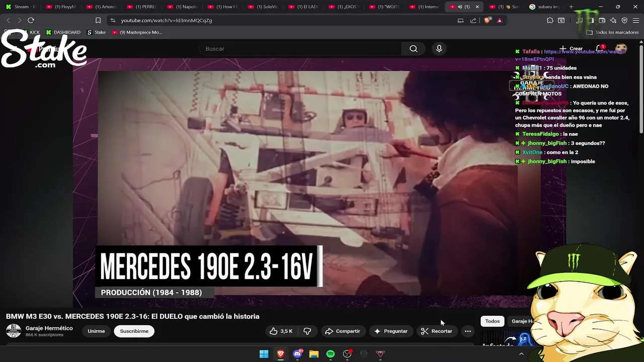Screen dimensions: 644x362
Task: Click the Preguntar button
Action: (x=390, y=331)
